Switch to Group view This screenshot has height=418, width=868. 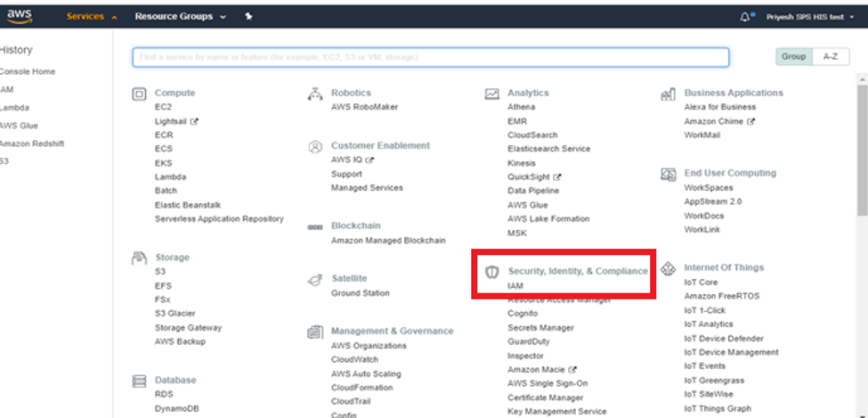[793, 56]
